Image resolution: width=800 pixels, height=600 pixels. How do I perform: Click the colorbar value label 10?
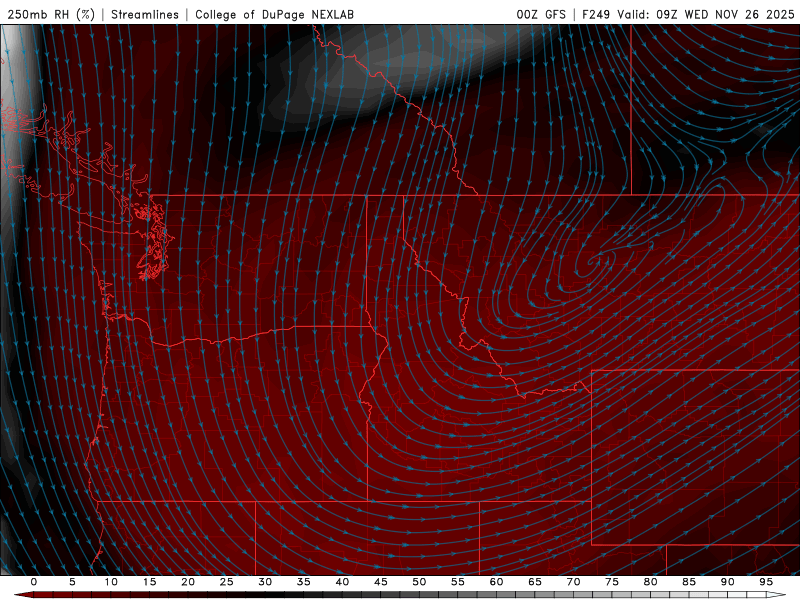pos(111,582)
